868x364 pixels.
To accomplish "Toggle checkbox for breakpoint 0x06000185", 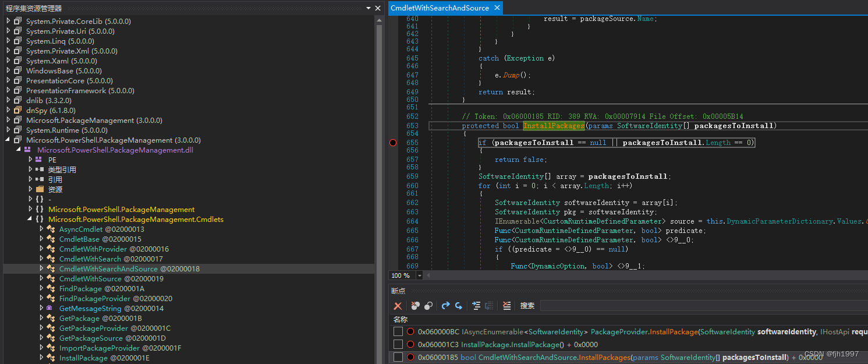I will [x=398, y=357].
